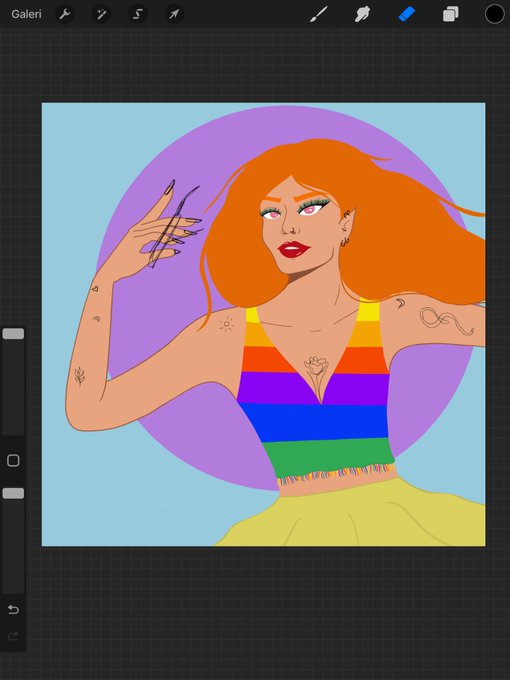Tap the square modify button on sidebar
This screenshot has width=510, height=680.
pyautogui.click(x=13, y=461)
